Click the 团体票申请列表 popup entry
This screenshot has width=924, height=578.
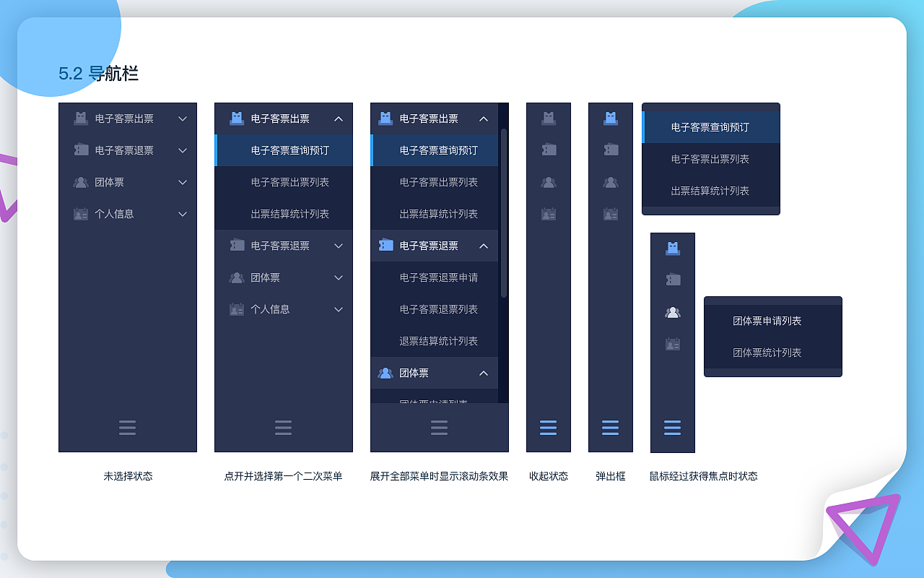[772, 321]
